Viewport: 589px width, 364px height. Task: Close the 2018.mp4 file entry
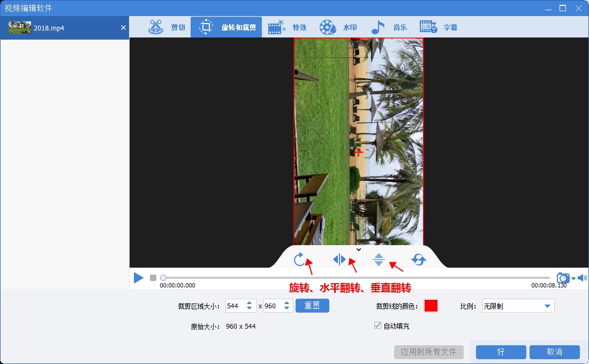tap(123, 27)
